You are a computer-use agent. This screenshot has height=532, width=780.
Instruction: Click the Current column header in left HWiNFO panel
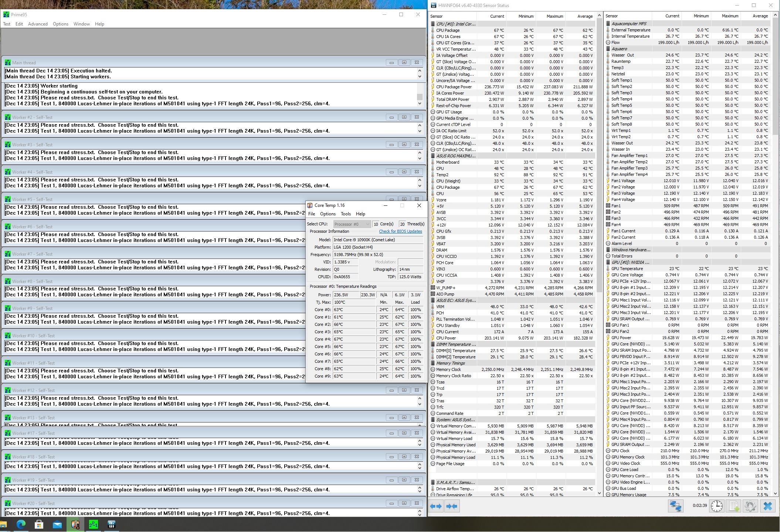point(492,16)
